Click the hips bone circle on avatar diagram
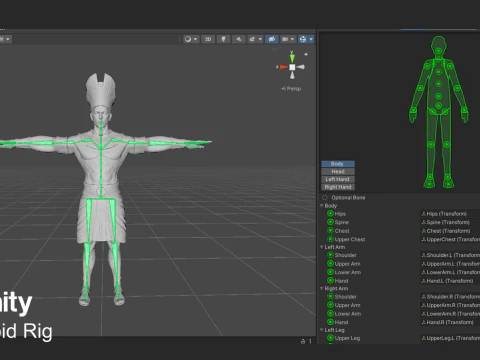Viewport: 480px width, 360px height. (x=439, y=106)
